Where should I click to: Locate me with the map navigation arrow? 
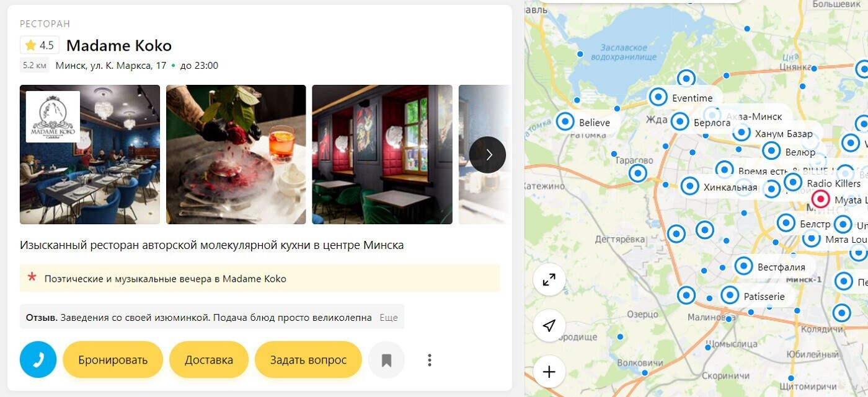tap(549, 326)
